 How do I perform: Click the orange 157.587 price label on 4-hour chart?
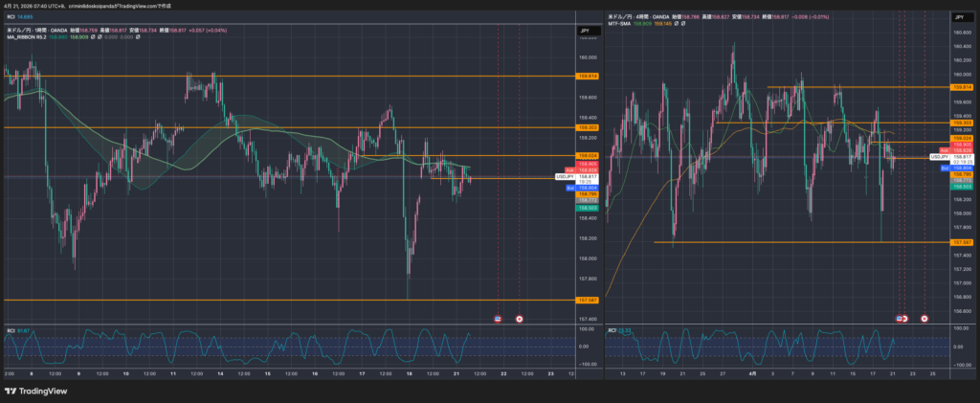coord(960,243)
